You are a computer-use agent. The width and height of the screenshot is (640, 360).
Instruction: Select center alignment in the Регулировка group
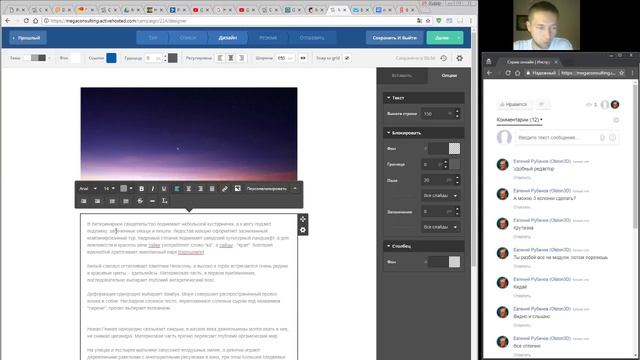pos(231,58)
